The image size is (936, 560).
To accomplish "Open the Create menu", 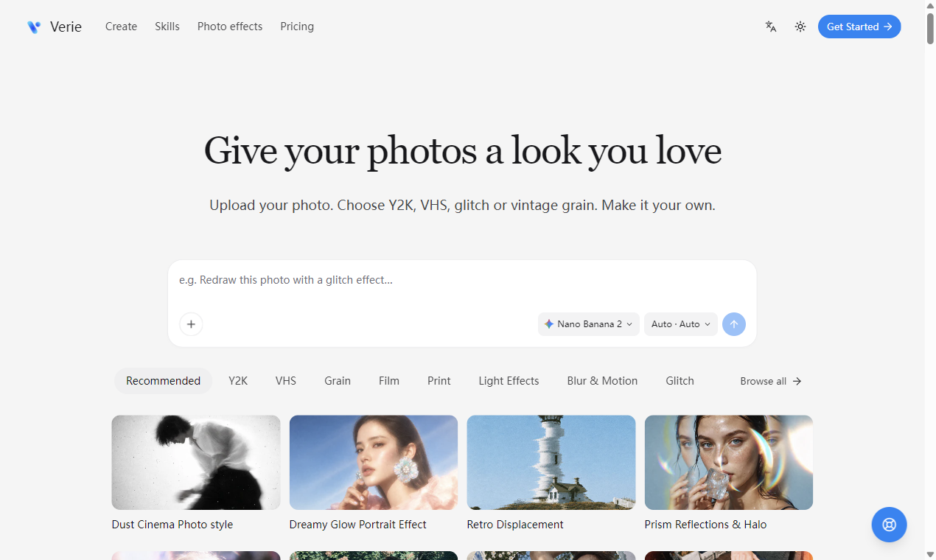I will click(121, 27).
